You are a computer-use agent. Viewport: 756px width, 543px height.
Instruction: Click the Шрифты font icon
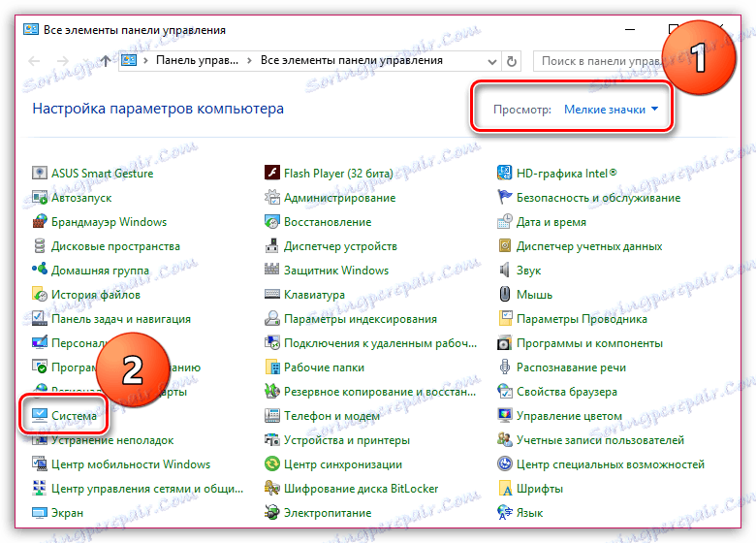[504, 488]
